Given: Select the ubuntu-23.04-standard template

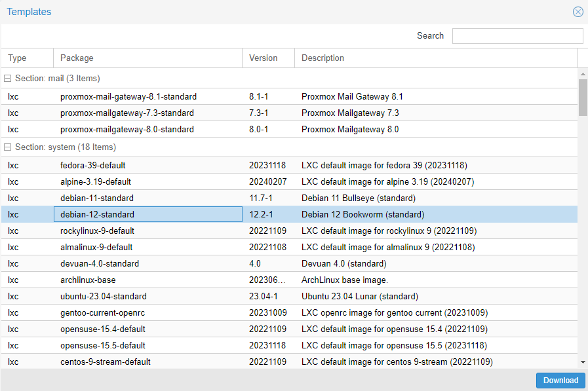Looking at the screenshot, I should [103, 297].
